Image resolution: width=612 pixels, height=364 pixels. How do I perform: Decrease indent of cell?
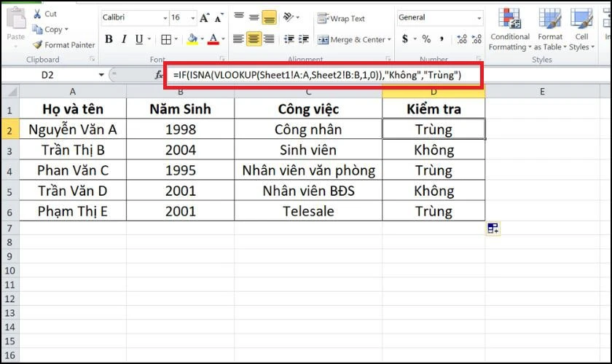(289, 39)
